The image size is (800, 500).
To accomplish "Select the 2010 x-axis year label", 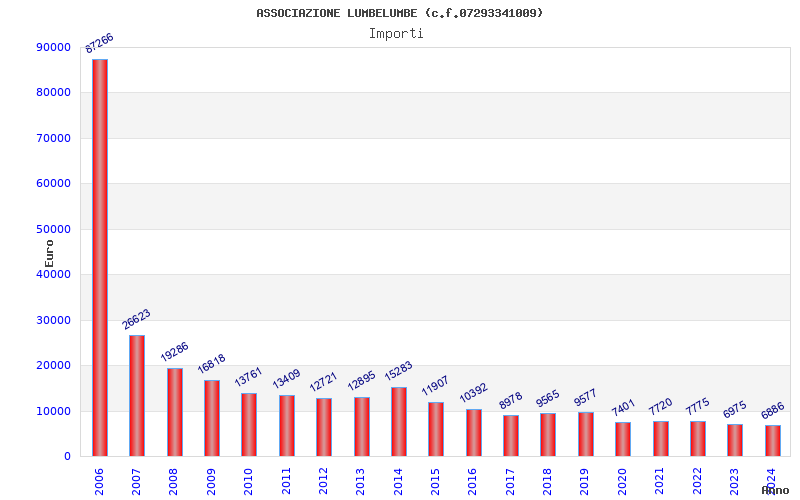I will tap(248, 482).
